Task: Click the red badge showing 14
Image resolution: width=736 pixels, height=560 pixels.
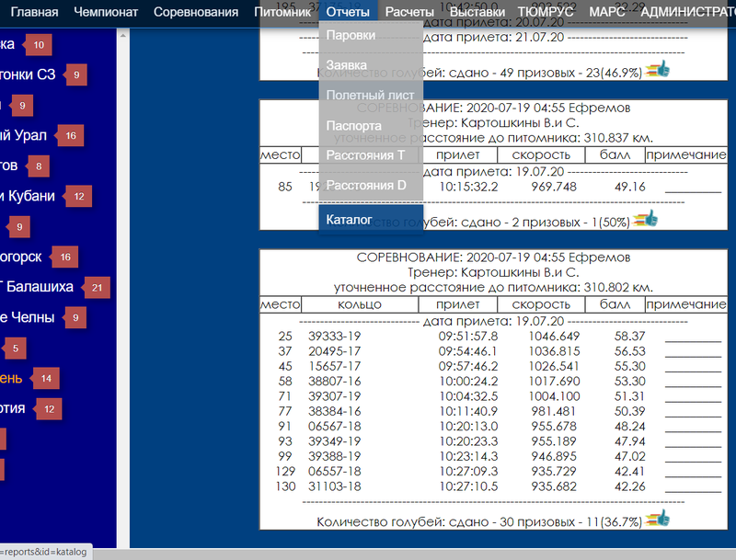Action: 45,378
